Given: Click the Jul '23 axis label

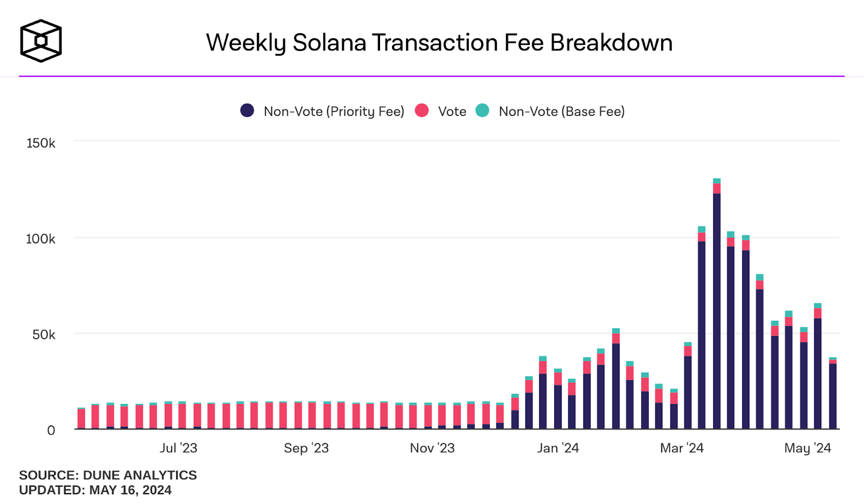Looking at the screenshot, I should pos(178,448).
